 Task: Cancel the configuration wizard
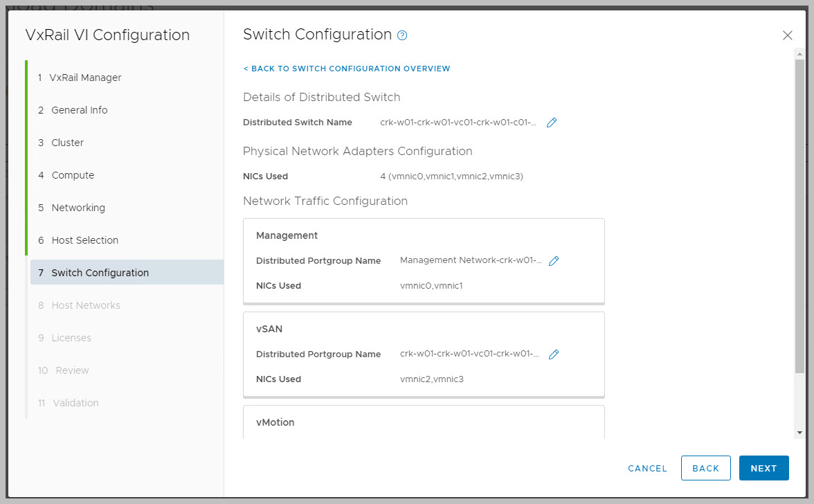647,469
